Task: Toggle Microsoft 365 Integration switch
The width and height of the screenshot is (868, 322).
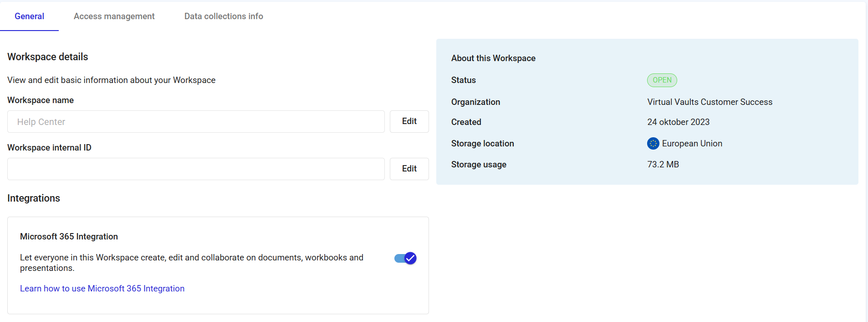Action: coord(405,258)
